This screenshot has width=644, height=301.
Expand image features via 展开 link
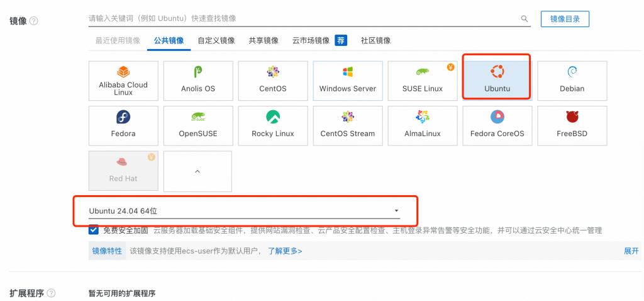click(x=631, y=251)
